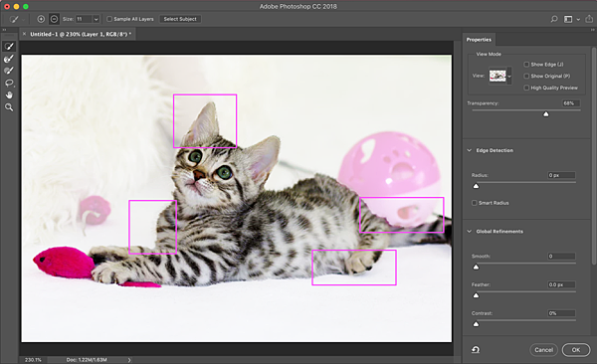
Task: Open the search magnifier in options bar
Action: click(x=554, y=19)
